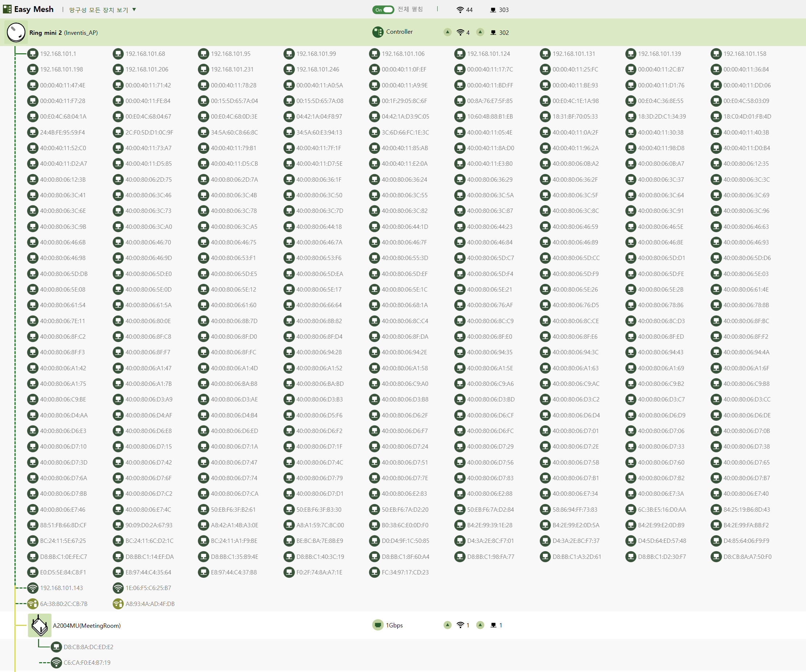Select device 192.168.101.68
Screen dimensions: 806x672
pos(145,54)
